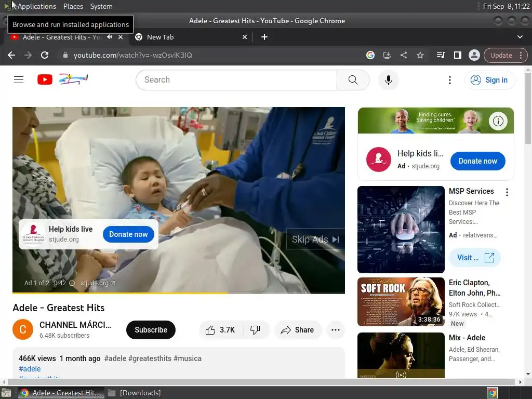Click Donate now in video overlay
Screen dimensions: 532x399
coord(128,234)
